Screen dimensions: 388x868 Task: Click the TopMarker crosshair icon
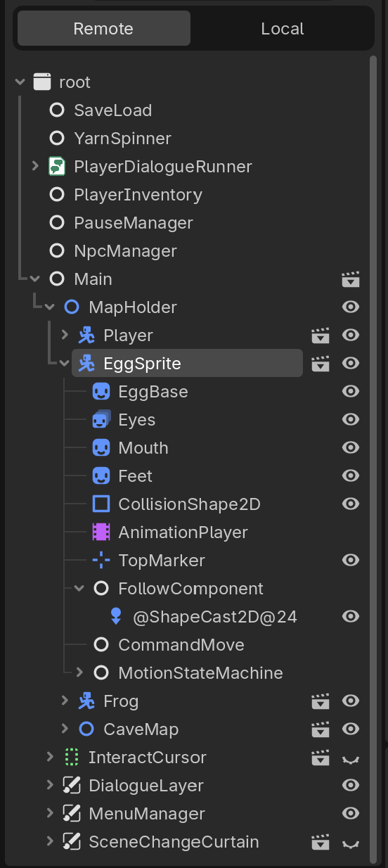(x=101, y=561)
